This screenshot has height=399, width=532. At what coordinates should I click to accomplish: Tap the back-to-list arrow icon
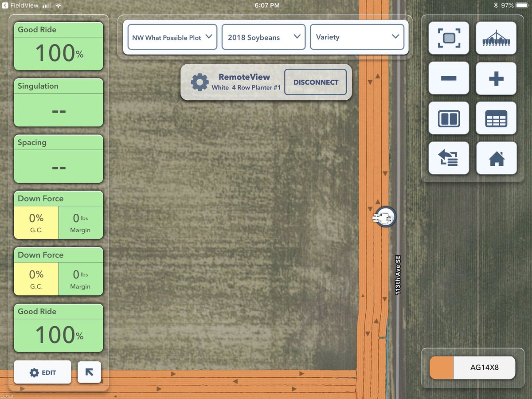(x=449, y=158)
